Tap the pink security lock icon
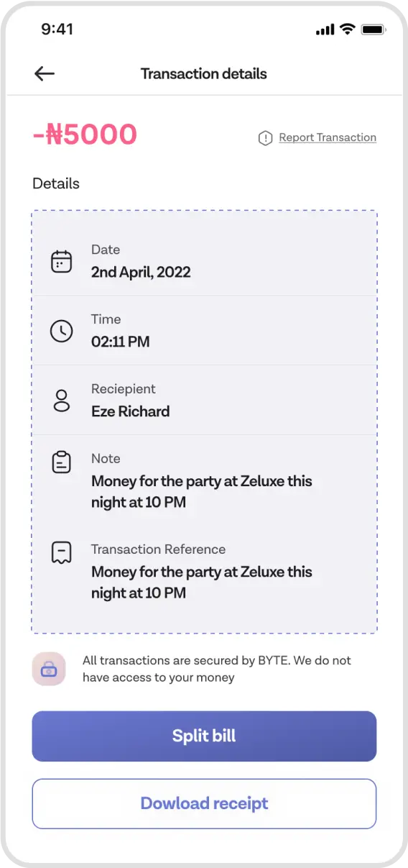This screenshot has height=868, width=408. point(49,669)
